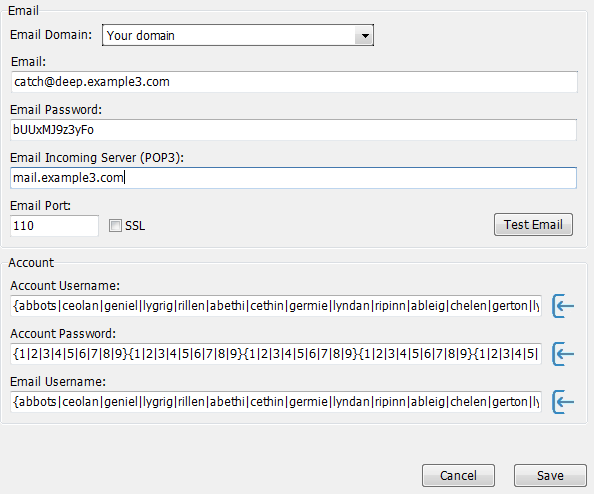The width and height of the screenshot is (594, 494).
Task: Click the insert arrow icon beside Account Password
Action: (x=563, y=354)
